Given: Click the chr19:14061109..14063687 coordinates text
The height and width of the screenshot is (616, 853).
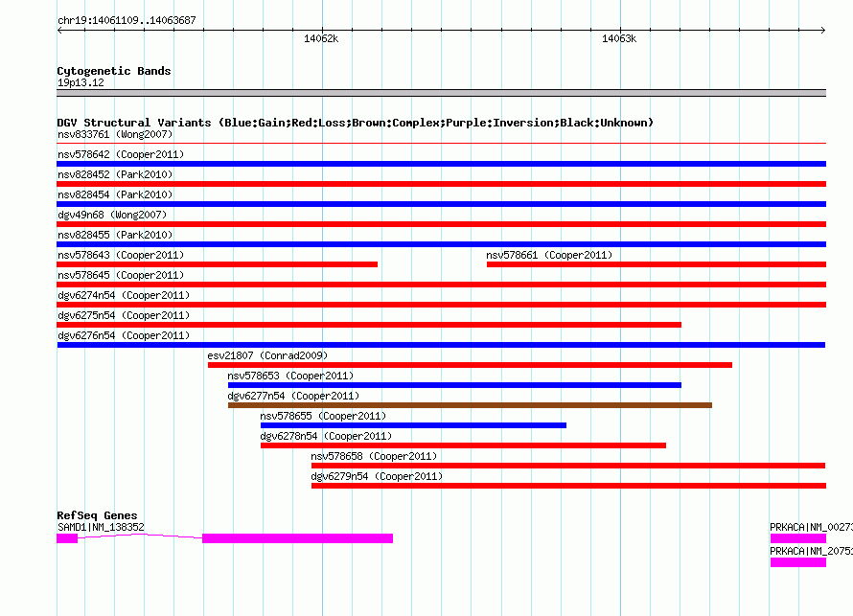Looking at the screenshot, I should (127, 20).
